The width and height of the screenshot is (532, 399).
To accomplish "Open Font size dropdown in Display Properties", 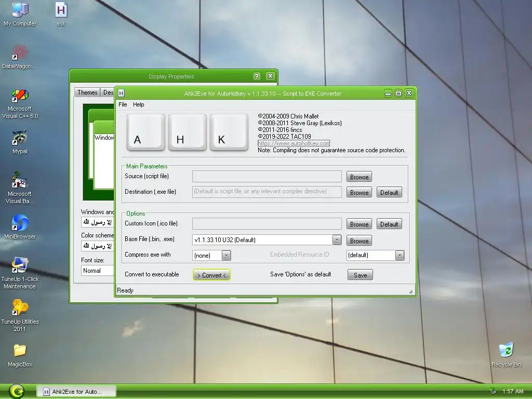I will pyautogui.click(x=98, y=270).
